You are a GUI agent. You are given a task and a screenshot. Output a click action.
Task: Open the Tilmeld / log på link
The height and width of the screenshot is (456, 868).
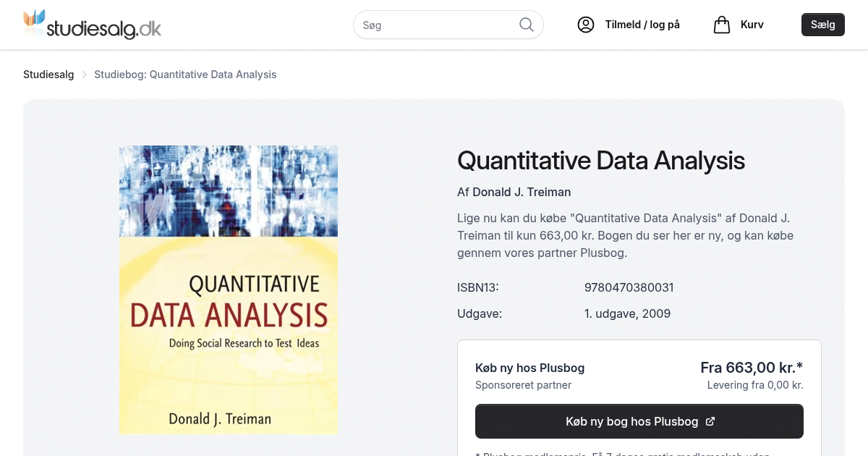tap(642, 25)
